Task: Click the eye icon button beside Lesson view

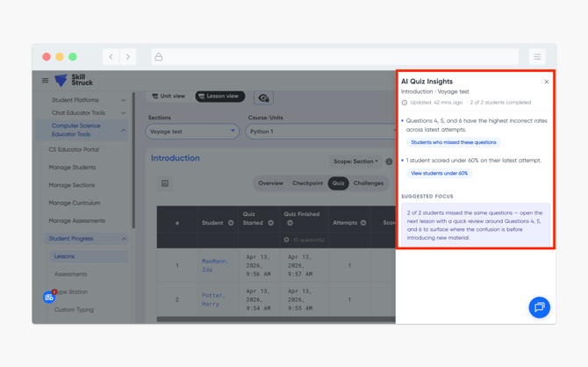Action: tap(263, 97)
